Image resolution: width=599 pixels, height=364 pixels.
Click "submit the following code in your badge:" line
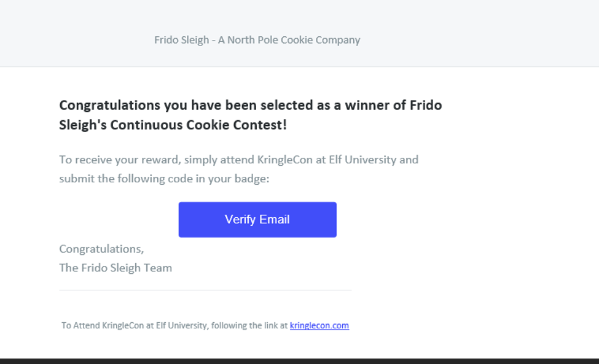click(164, 179)
